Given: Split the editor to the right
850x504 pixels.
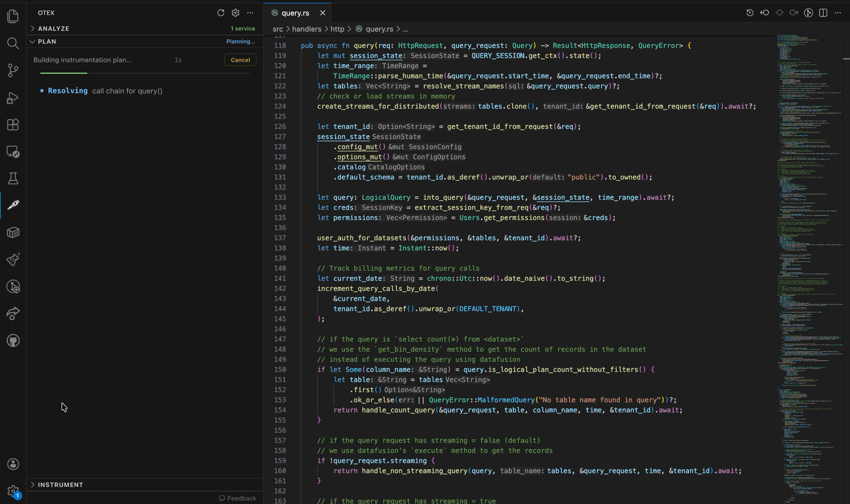Looking at the screenshot, I should click(823, 13).
